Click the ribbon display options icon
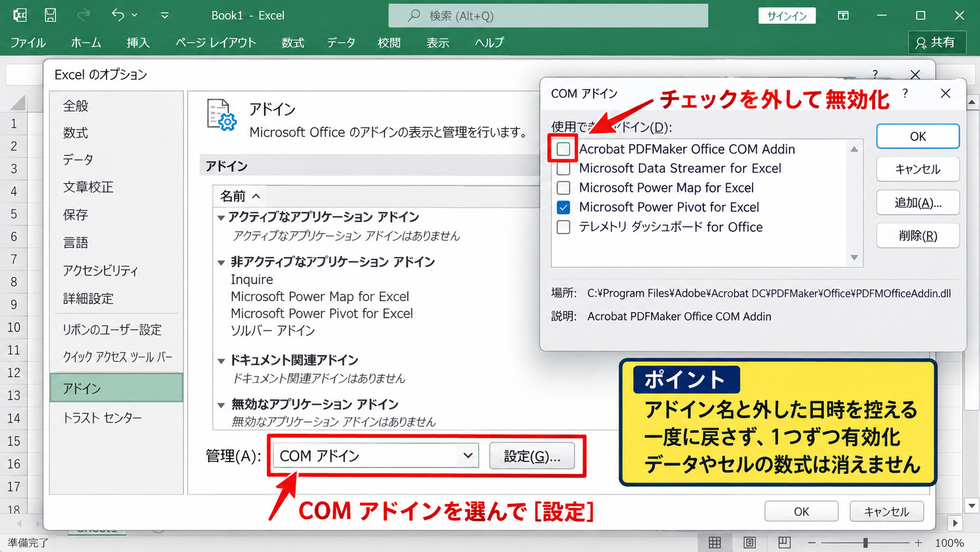980x552 pixels. click(843, 15)
